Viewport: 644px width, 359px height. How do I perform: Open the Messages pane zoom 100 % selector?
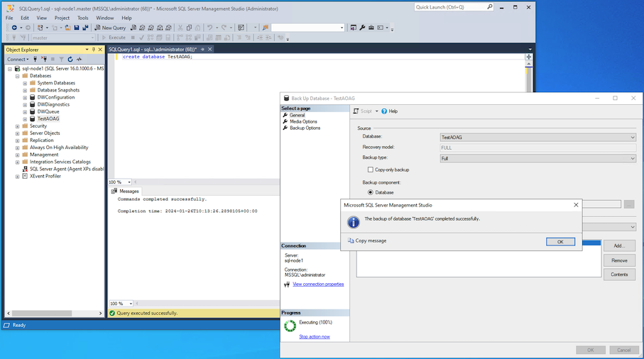coord(121,304)
